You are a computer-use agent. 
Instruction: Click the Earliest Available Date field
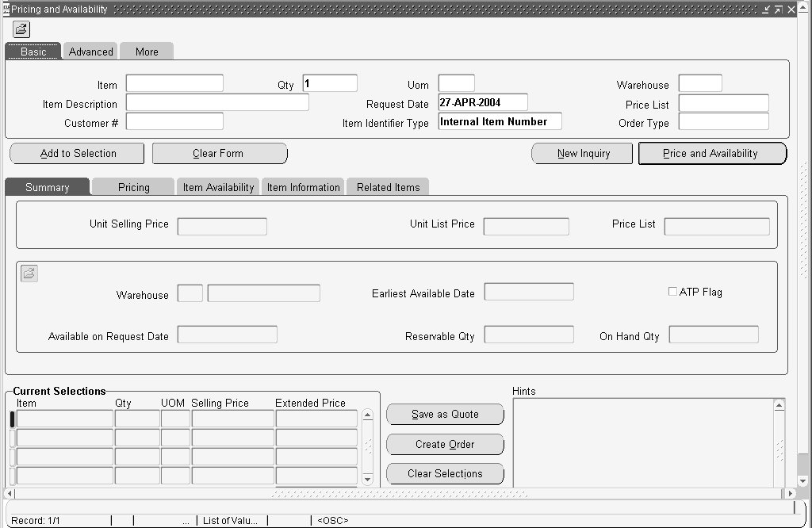(529, 292)
